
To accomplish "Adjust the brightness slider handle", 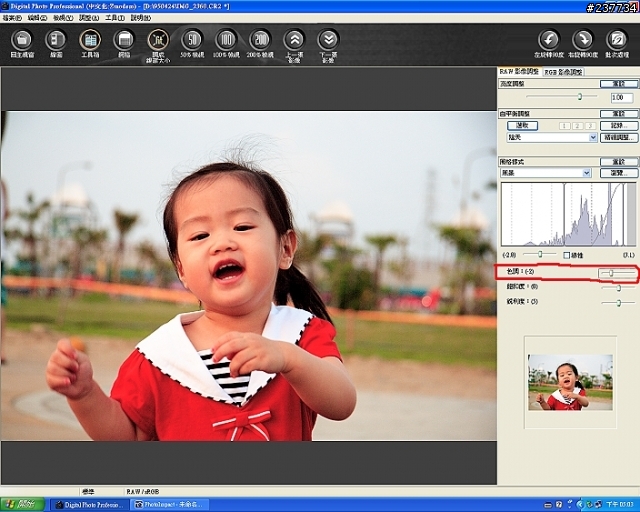I will (580, 97).
